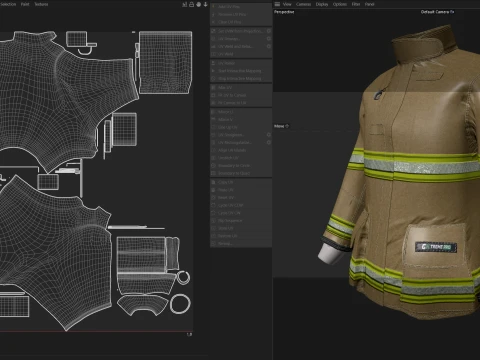The height and width of the screenshot is (360, 480).
Task: Click the small label at viewport left edge
Action: tap(281, 126)
